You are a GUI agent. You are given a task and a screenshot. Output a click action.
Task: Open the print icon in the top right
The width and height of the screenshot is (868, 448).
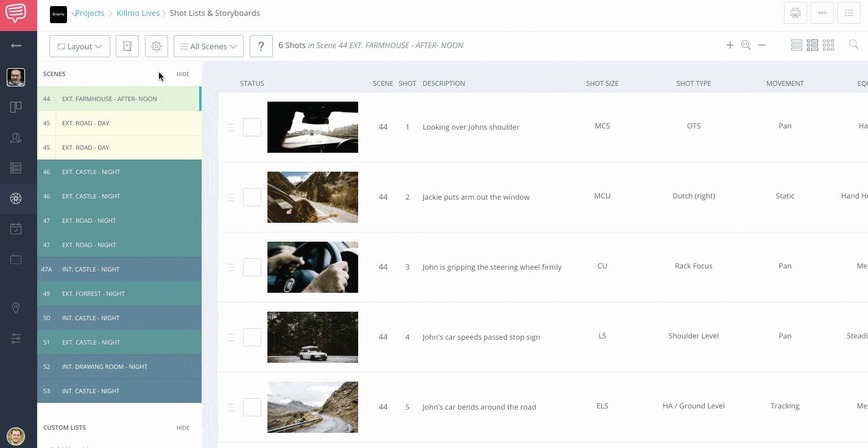tap(795, 13)
